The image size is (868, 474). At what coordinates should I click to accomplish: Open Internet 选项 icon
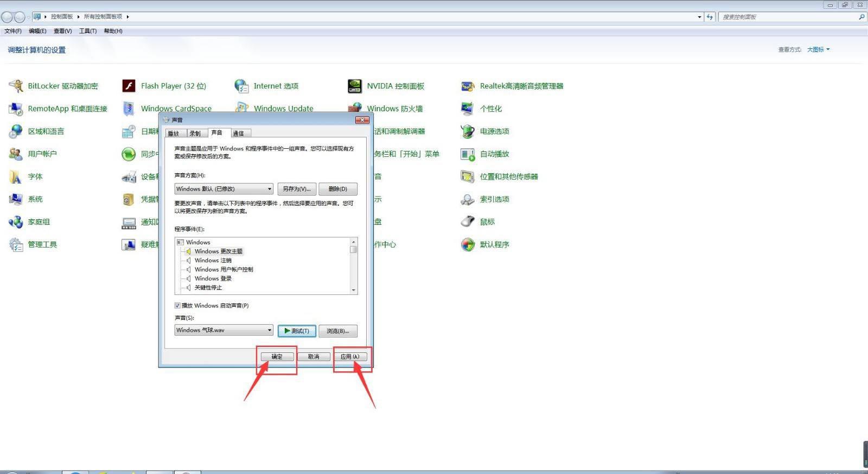241,86
